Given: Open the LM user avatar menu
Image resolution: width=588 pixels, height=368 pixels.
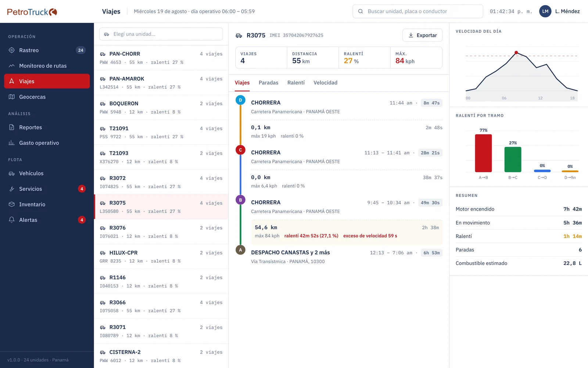Looking at the screenshot, I should [x=545, y=11].
